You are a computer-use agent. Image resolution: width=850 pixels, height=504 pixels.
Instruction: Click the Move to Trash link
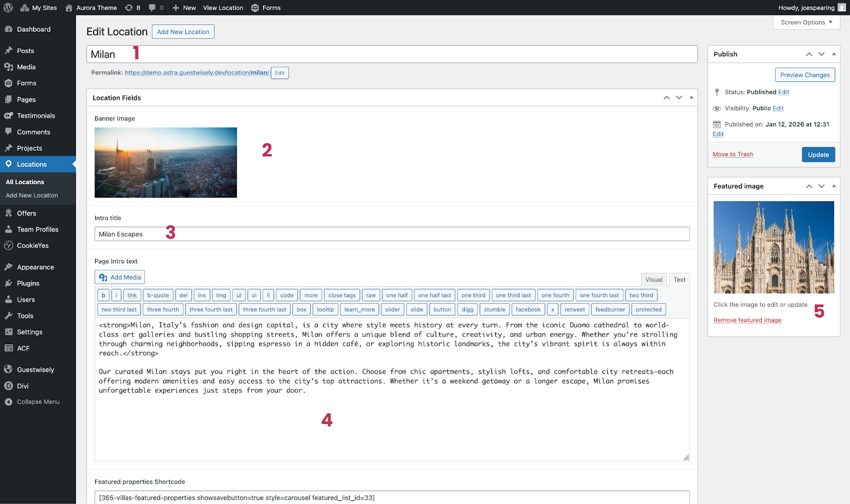tap(733, 155)
